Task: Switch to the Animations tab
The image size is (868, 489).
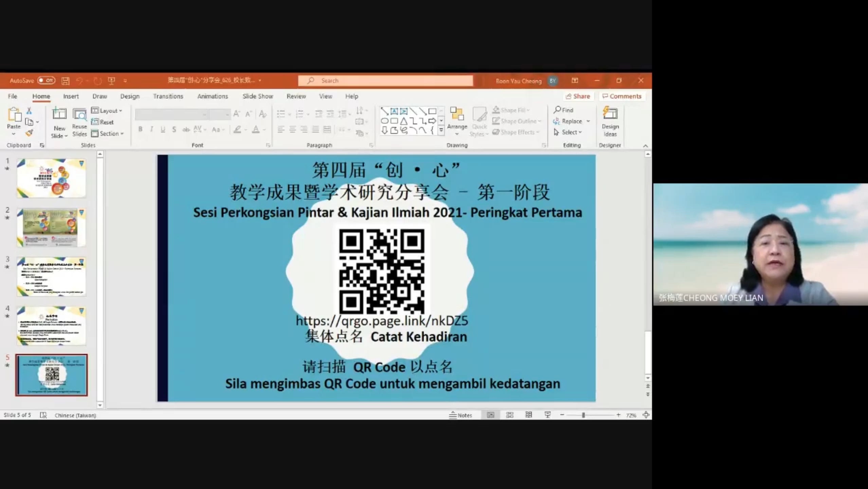Action: [213, 96]
